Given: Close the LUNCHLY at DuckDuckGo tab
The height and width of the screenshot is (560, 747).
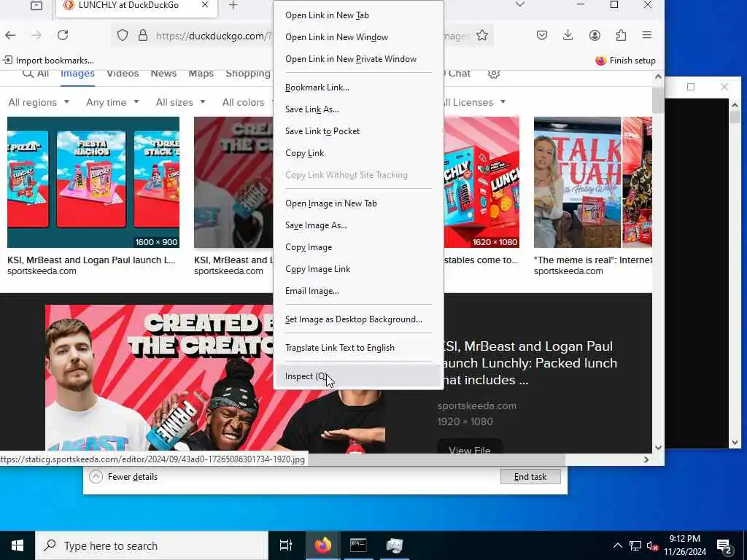Looking at the screenshot, I should coord(205,5).
